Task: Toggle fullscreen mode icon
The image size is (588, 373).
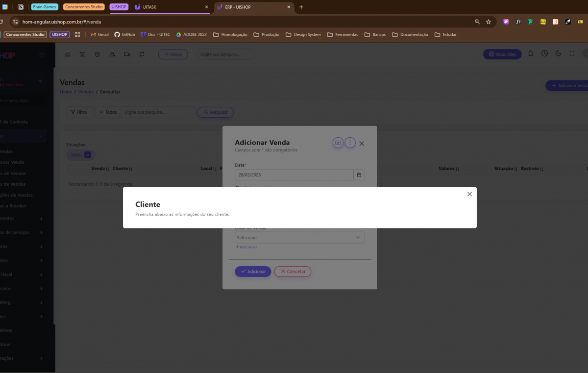Action: [572, 54]
